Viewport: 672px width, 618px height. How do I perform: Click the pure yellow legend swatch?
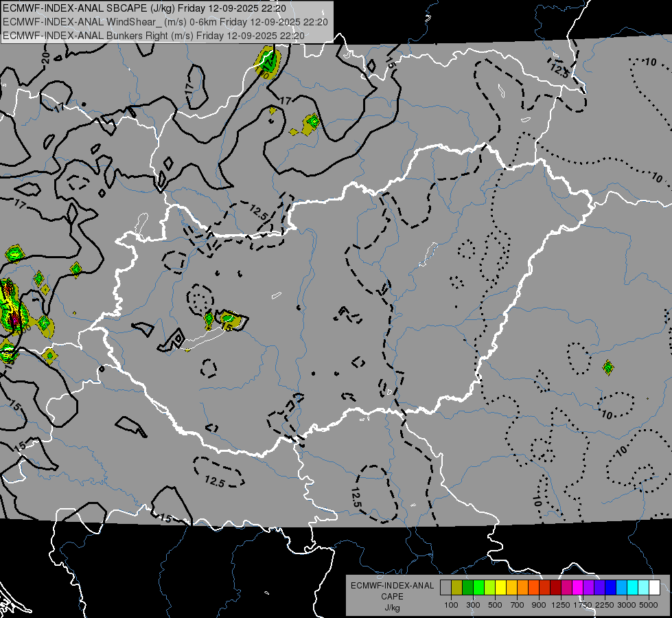(500, 588)
